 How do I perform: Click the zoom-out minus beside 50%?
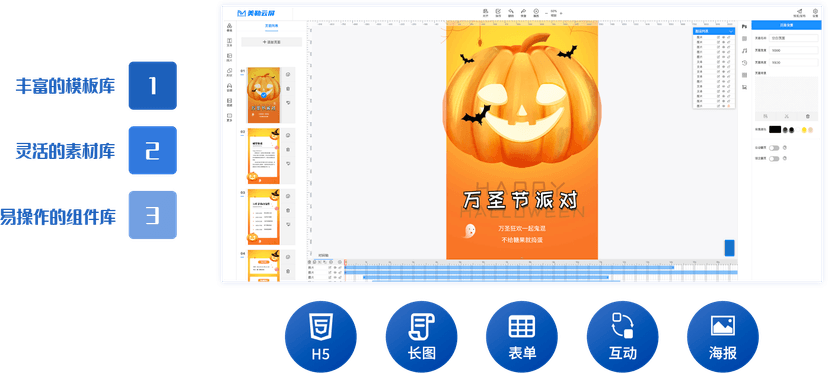546,13
